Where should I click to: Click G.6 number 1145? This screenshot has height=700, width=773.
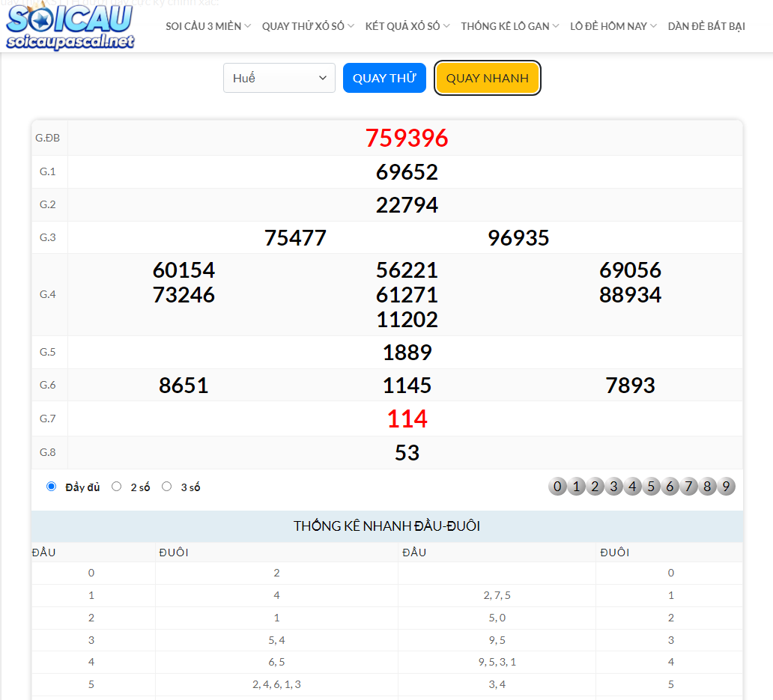click(x=407, y=386)
